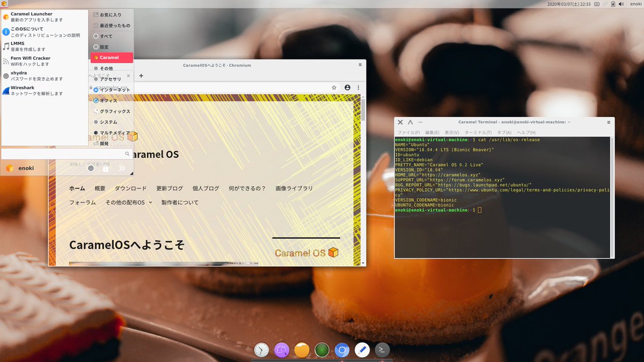The image size is (644, 362).
Task: Select the highlighted Caramel category
Action: [112, 57]
